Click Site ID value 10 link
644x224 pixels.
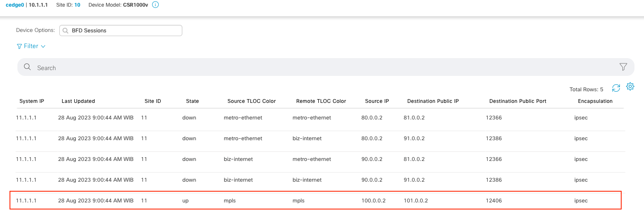pyautogui.click(x=77, y=5)
